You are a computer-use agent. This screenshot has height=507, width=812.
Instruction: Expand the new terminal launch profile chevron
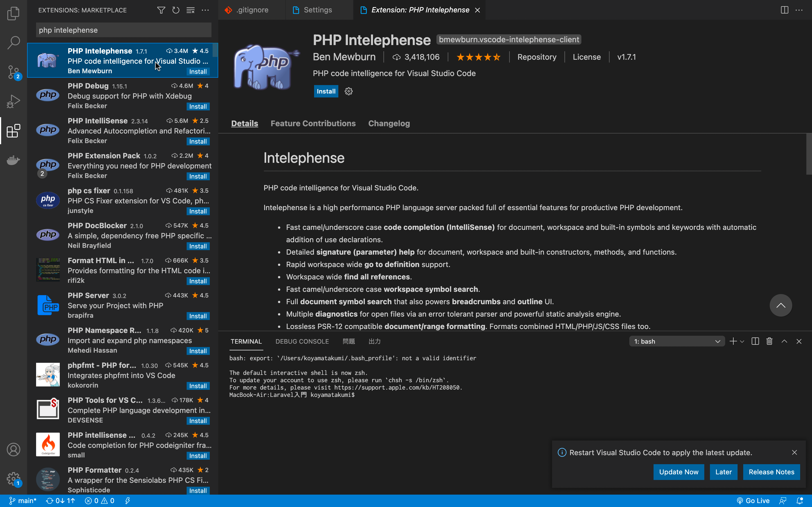(x=742, y=341)
